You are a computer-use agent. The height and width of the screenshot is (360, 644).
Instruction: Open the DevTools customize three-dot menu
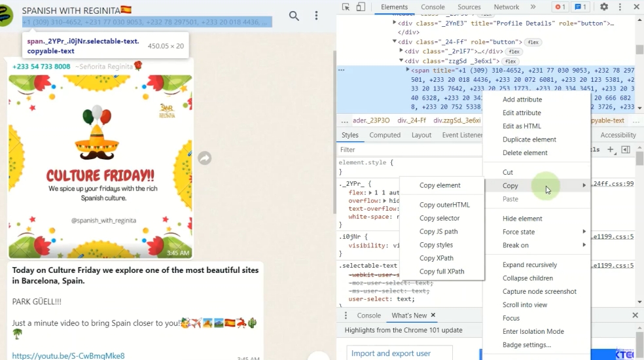click(620, 7)
